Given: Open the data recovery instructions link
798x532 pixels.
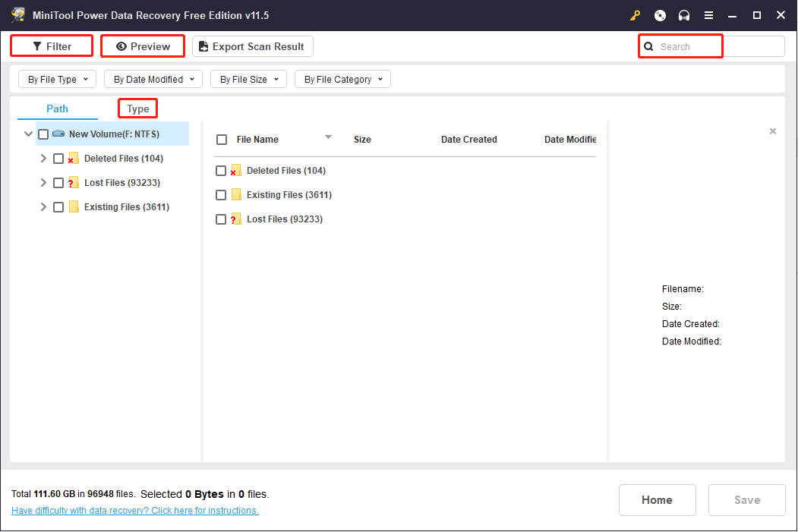Looking at the screenshot, I should [x=135, y=510].
